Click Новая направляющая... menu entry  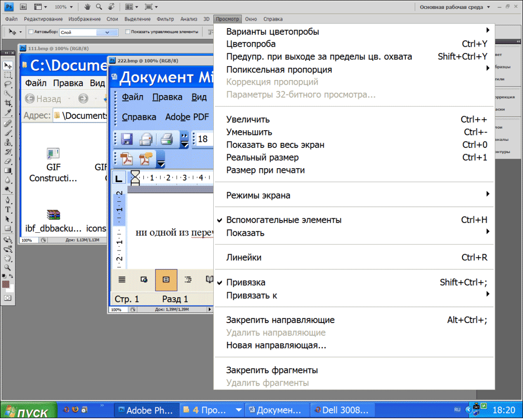pos(276,346)
